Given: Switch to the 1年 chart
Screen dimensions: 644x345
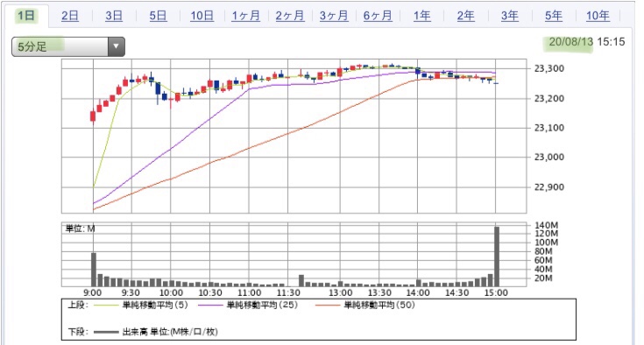Looking at the screenshot, I should [x=421, y=16].
